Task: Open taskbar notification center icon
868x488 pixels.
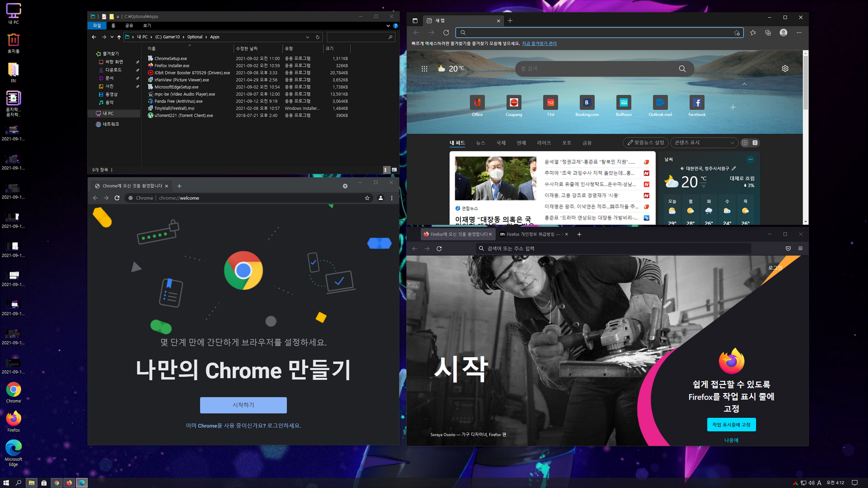Action: [854, 483]
